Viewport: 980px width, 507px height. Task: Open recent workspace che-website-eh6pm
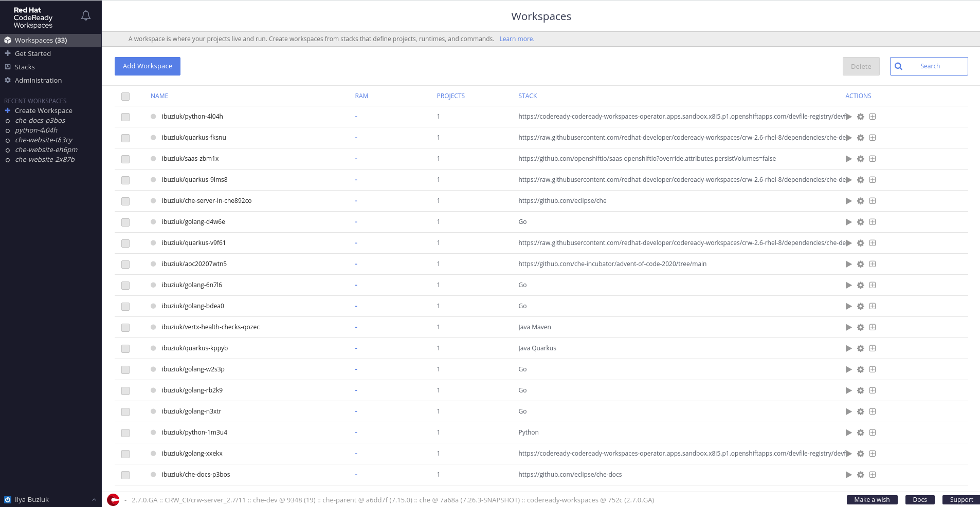tap(46, 149)
